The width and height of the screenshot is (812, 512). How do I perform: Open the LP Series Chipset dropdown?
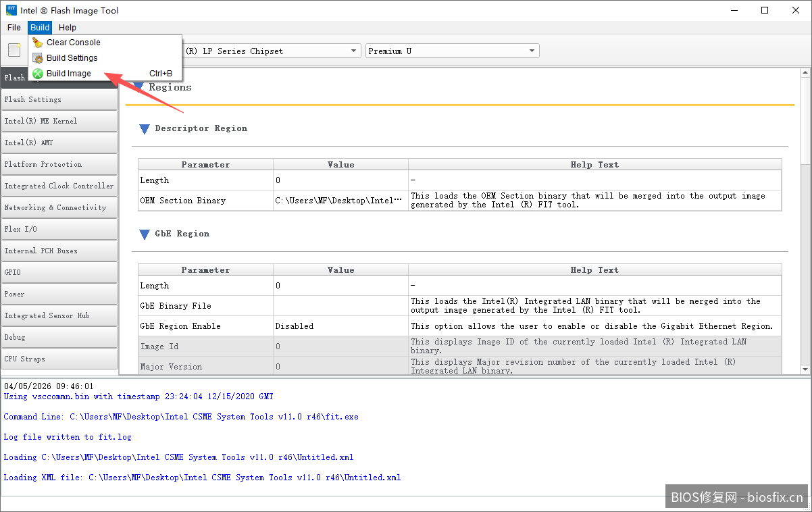[354, 51]
